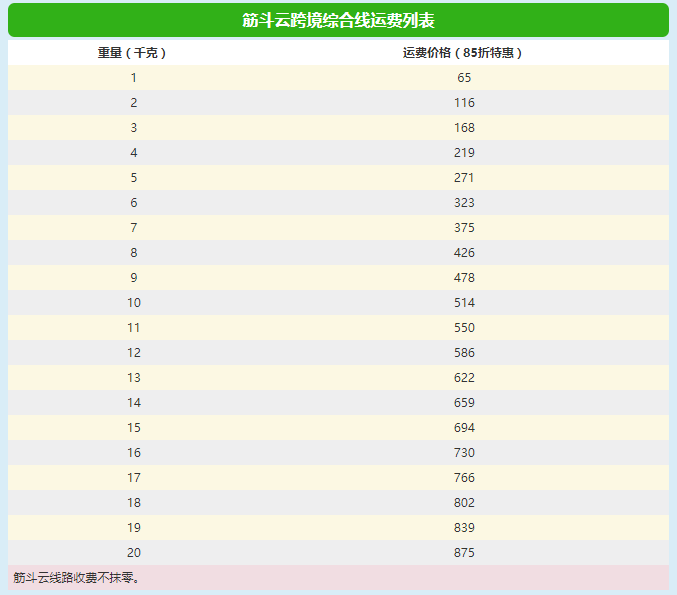This screenshot has width=677, height=595.
Task: Click weight cell 14
Action: (x=134, y=403)
